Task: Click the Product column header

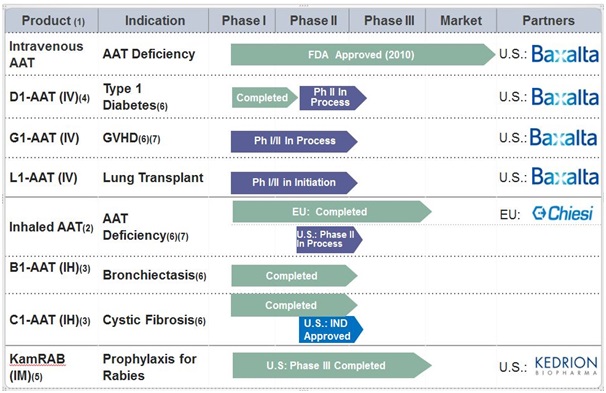Action: pyautogui.click(x=52, y=20)
